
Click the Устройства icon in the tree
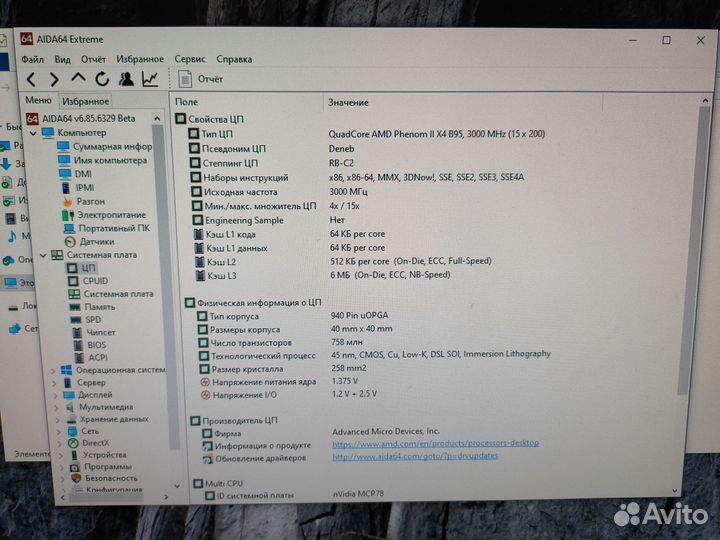(x=74, y=455)
